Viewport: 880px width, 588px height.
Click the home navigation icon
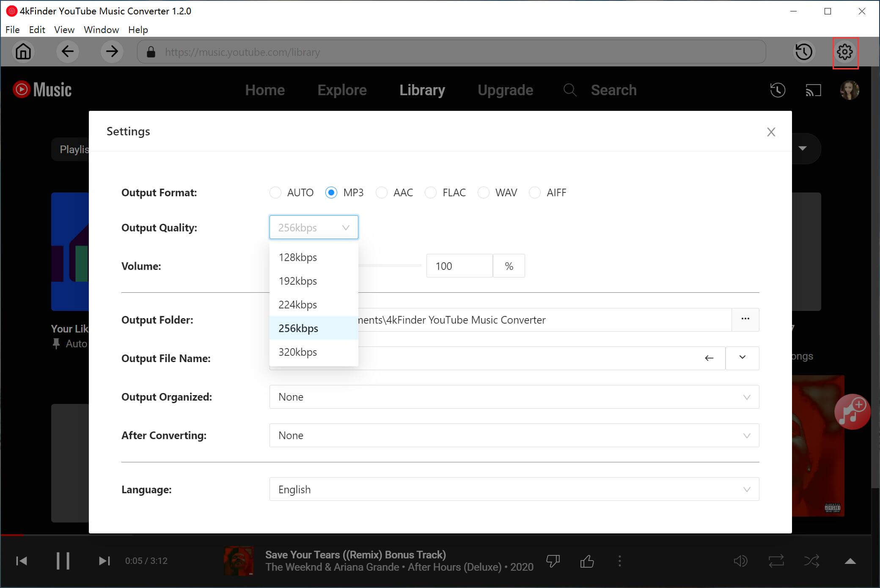pyautogui.click(x=23, y=52)
